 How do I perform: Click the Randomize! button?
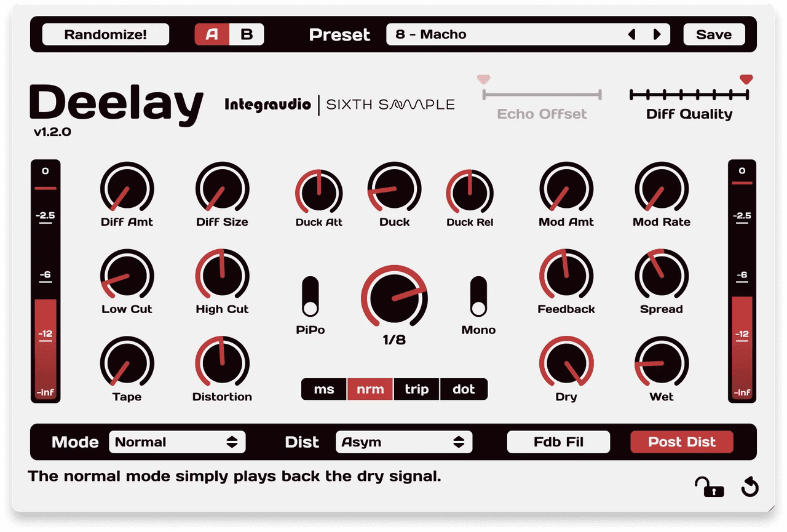pos(105,34)
